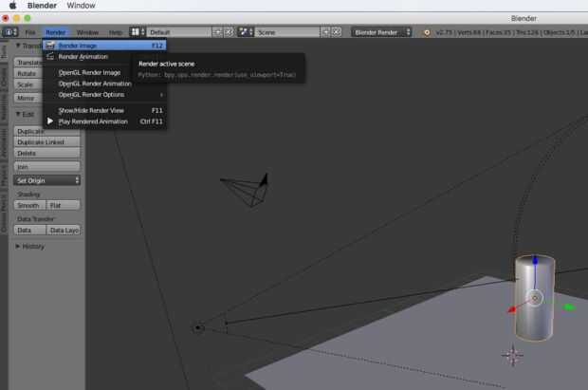
Task: Click the Play Rendered Animation play icon
Action: [x=50, y=121]
